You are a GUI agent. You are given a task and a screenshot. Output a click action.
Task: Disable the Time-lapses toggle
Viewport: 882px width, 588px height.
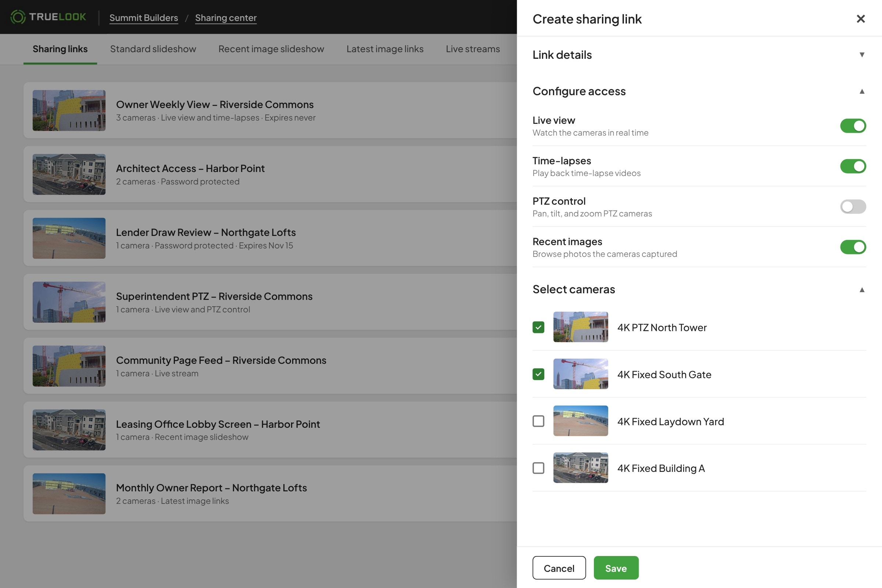tap(853, 166)
